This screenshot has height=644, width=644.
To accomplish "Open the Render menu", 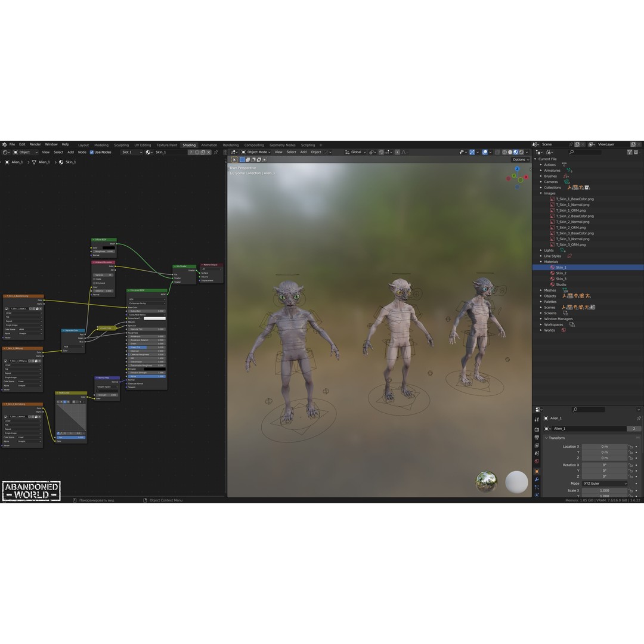I will tap(35, 144).
